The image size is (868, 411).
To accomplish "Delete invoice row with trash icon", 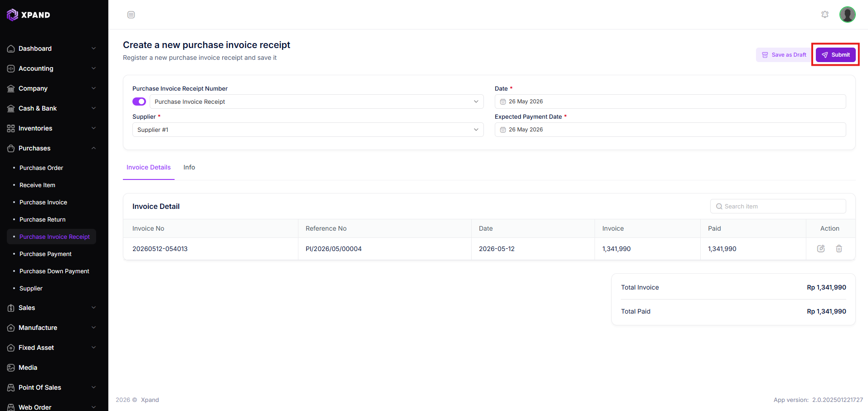I will pyautogui.click(x=839, y=249).
